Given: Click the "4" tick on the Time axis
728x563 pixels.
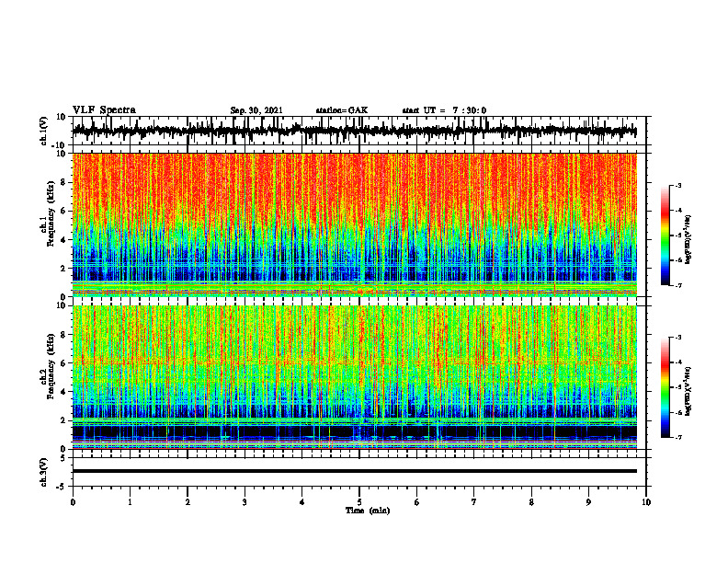Looking at the screenshot, I should pos(302,502).
